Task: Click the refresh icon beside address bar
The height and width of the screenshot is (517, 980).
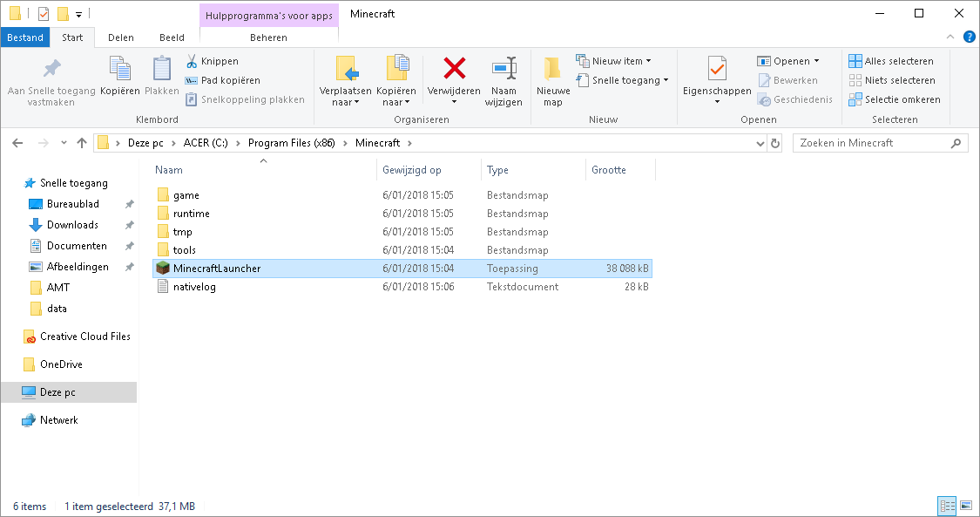Action: click(x=775, y=143)
